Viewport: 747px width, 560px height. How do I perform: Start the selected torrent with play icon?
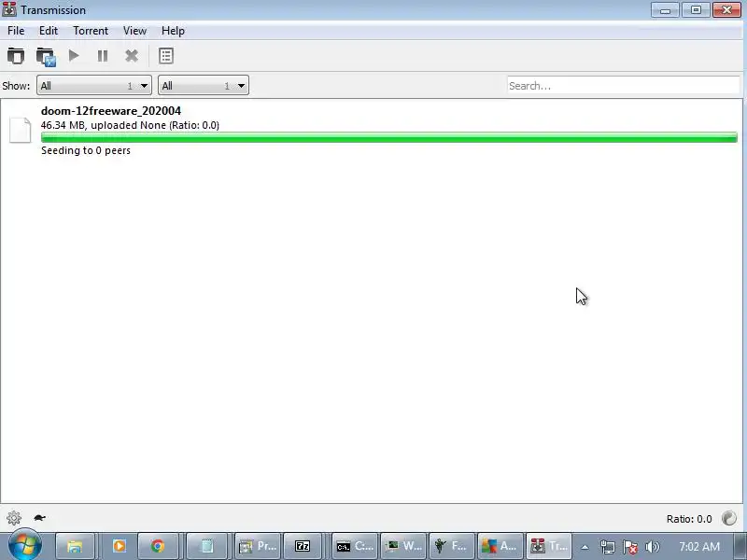click(x=74, y=56)
